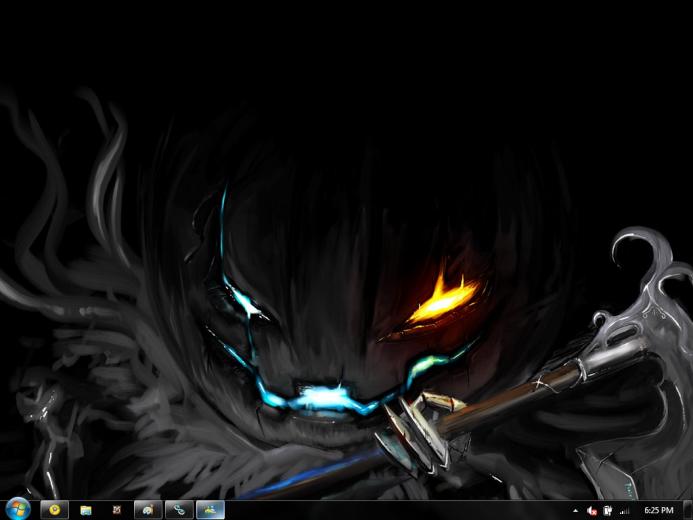Open the 6:25 PM clock
Viewport: 693px width, 520px height.
pos(659,510)
